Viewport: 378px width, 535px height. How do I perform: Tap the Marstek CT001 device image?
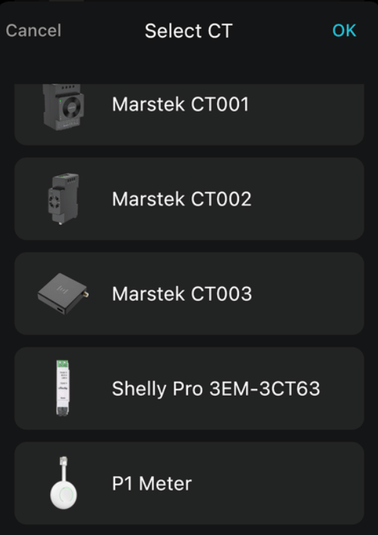point(64,107)
